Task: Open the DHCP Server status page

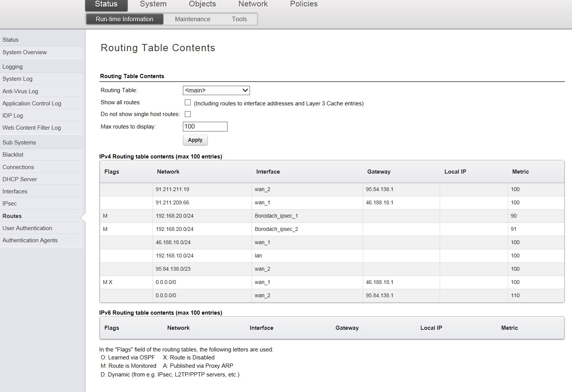Action: (x=20, y=179)
